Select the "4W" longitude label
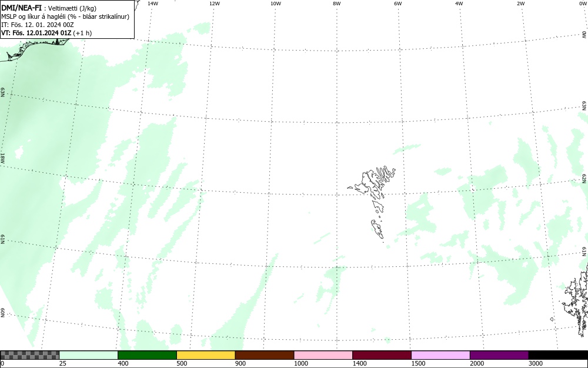Viewport: 588px width, 368px height. (459, 4)
